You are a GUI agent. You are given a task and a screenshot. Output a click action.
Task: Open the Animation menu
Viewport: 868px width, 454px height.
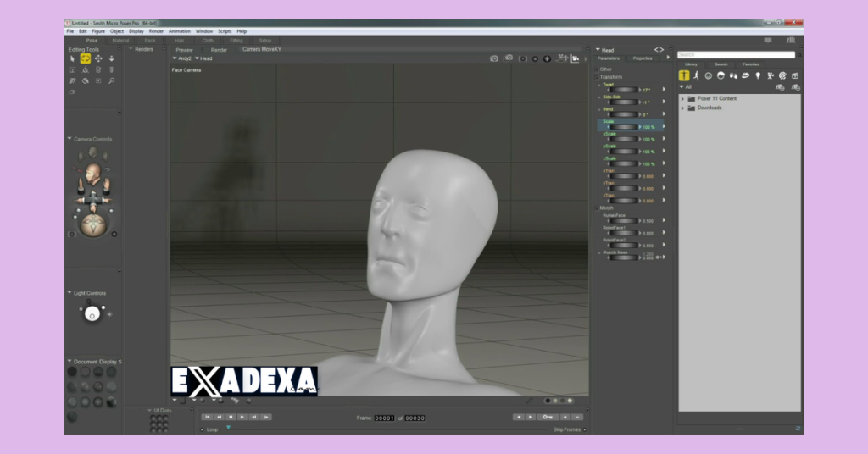[180, 31]
